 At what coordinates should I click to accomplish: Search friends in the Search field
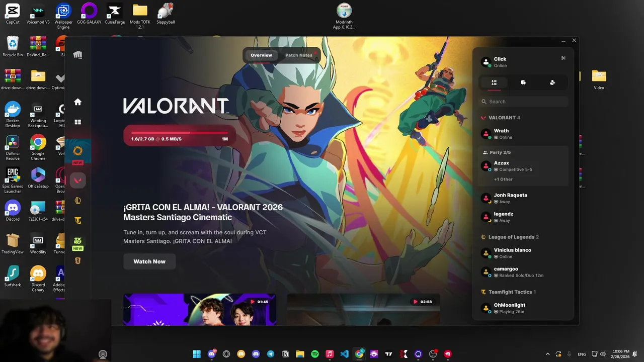(x=523, y=102)
